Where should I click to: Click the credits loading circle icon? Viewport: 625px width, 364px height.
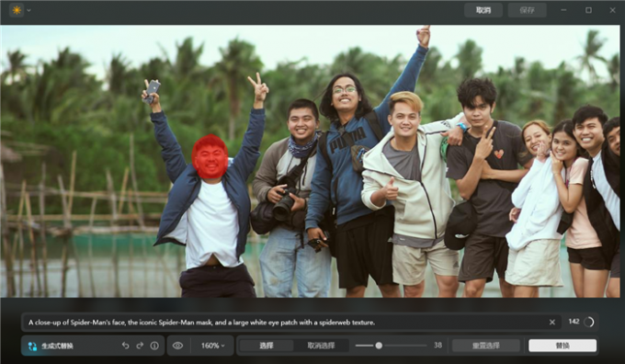pyautogui.click(x=589, y=322)
